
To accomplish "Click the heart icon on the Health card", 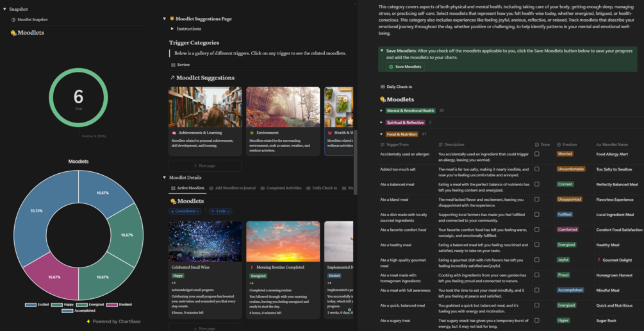I will click(x=330, y=133).
